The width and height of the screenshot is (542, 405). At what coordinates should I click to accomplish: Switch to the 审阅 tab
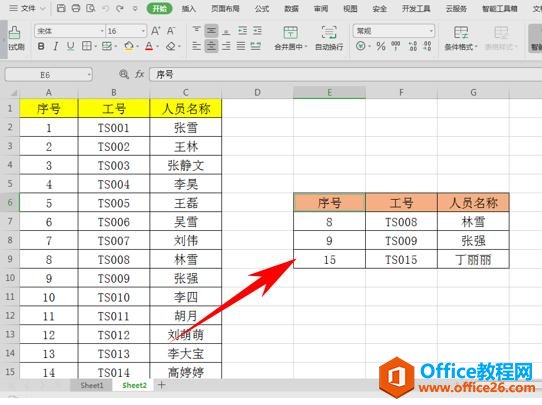(x=321, y=9)
